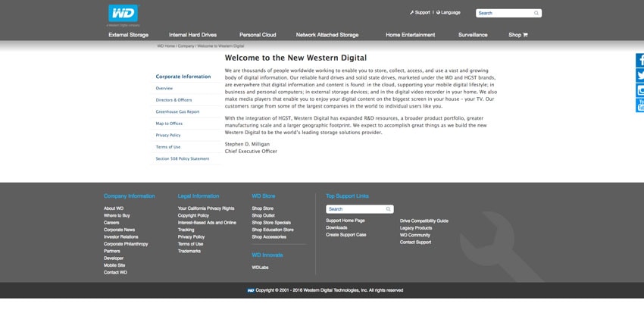Click Where to Buy footer link
Screen dimensions: 644x313
click(117, 216)
